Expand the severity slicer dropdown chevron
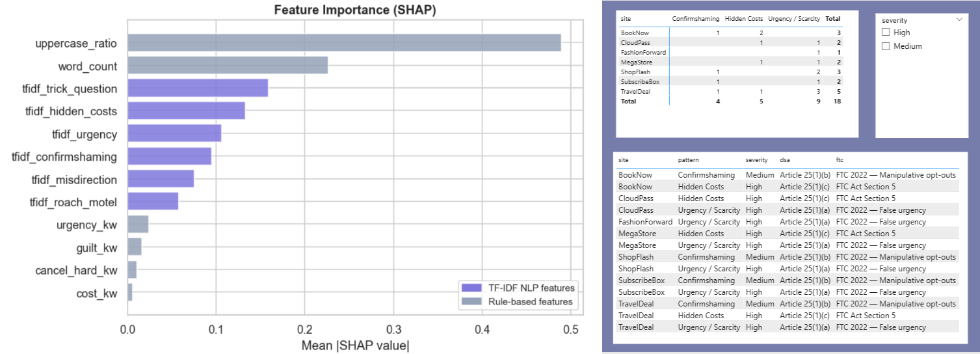 pos(959,20)
